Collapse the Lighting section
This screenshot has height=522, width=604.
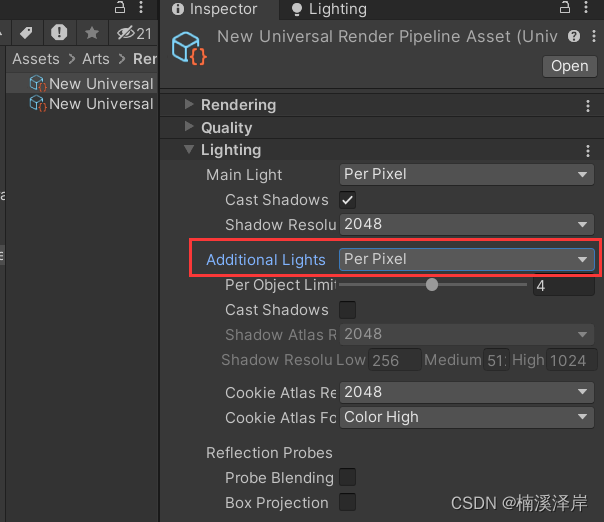coord(189,149)
